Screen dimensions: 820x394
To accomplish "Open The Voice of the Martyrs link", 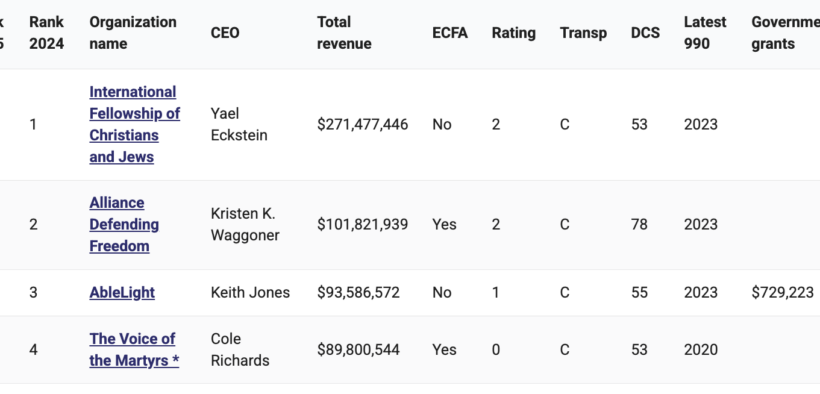I will (x=134, y=350).
